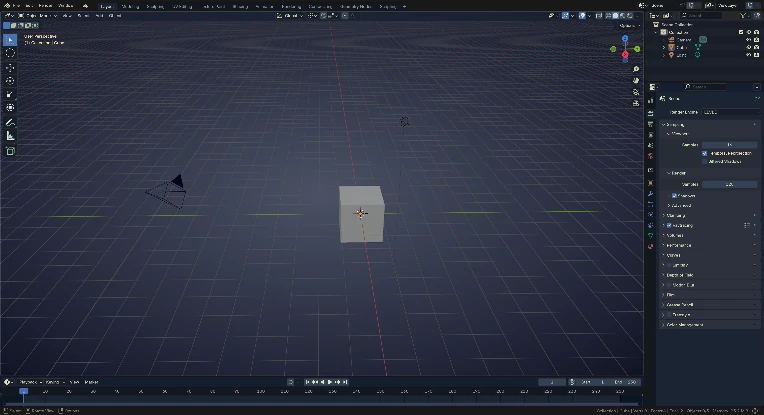
Task: Open the Object Mode dropdown
Action: tap(38, 16)
